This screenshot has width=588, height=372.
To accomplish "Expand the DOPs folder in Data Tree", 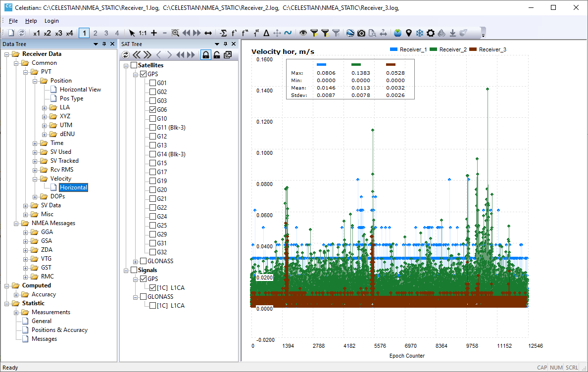I will coord(36,196).
